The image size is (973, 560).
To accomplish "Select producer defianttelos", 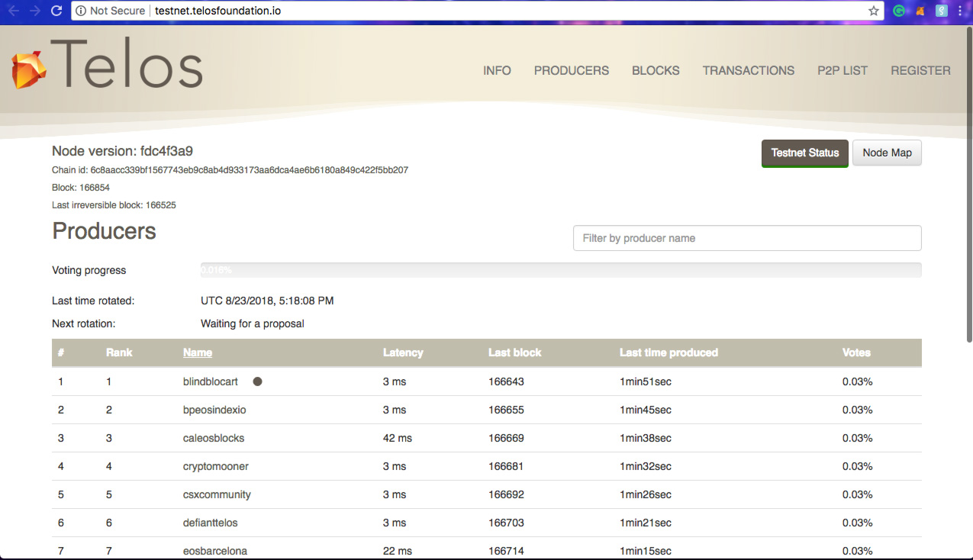I will (x=211, y=523).
